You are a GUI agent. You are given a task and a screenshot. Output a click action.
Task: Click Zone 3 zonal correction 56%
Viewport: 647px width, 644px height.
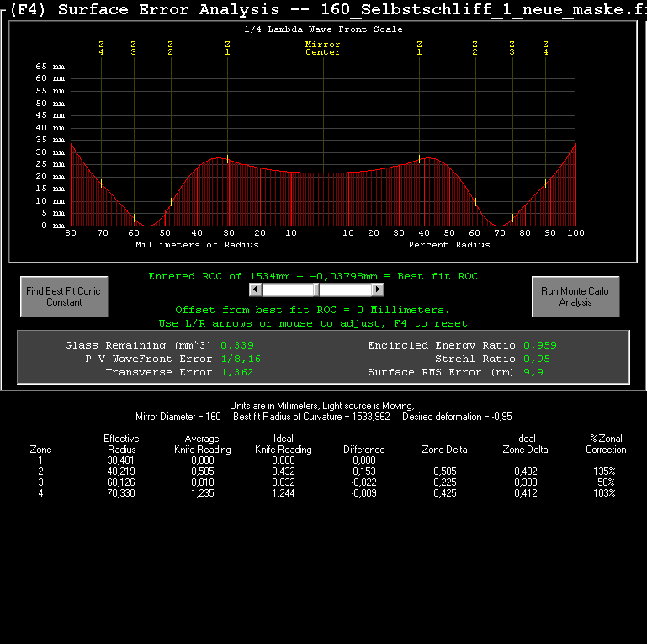pos(606,482)
